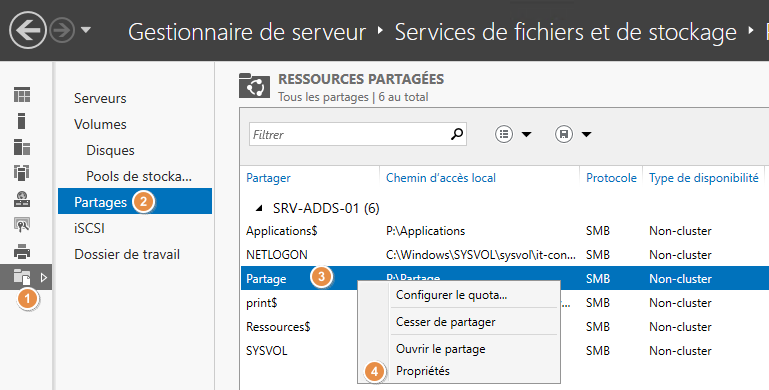769x390 pixels.
Task: Expand File and Storage Services flyout arrow
Action: [x=44, y=277]
